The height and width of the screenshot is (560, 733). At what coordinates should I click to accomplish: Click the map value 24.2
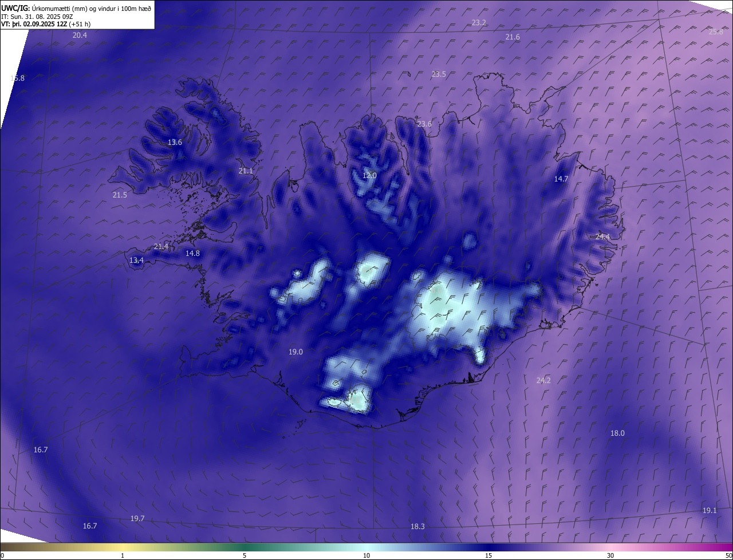(x=543, y=381)
